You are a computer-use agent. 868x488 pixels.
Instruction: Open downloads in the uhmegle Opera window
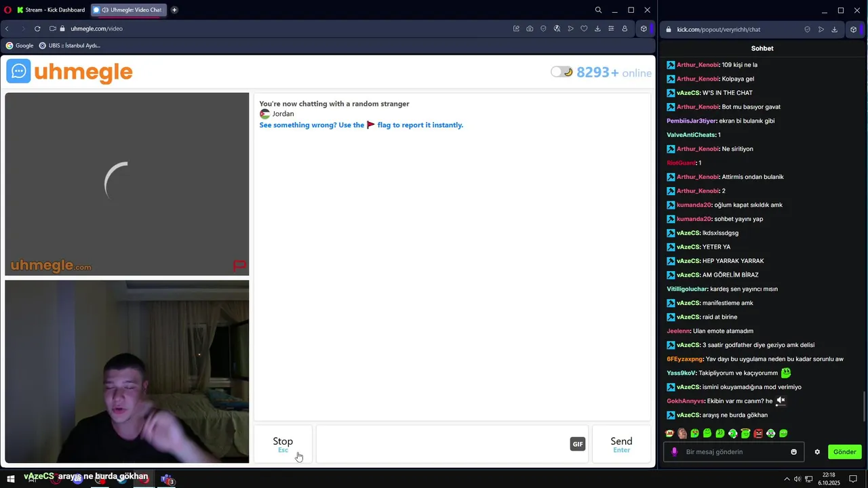[597, 28]
